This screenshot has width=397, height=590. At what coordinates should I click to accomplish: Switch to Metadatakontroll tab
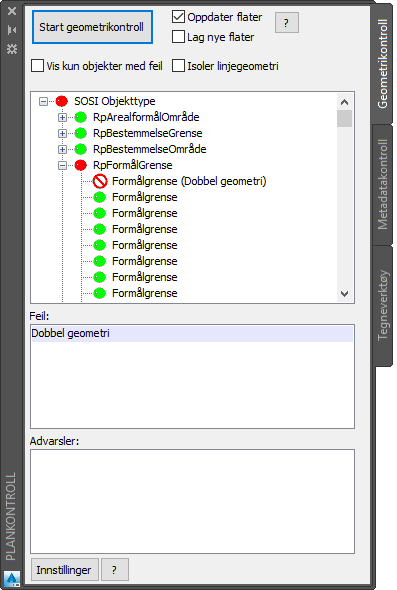pyautogui.click(x=382, y=184)
